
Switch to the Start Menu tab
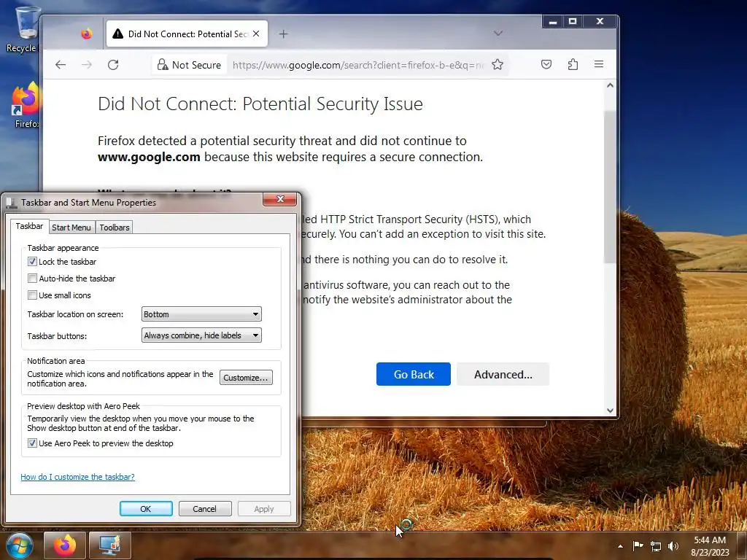(x=71, y=227)
